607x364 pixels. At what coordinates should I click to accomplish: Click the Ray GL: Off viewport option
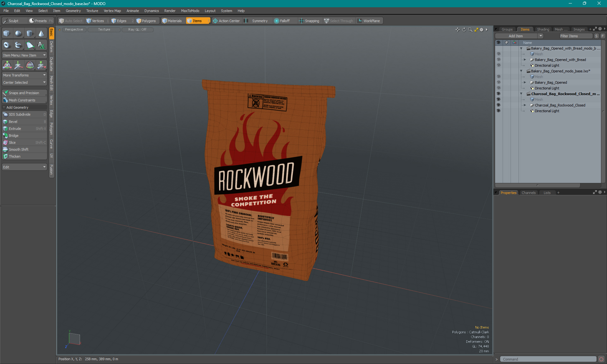(137, 30)
